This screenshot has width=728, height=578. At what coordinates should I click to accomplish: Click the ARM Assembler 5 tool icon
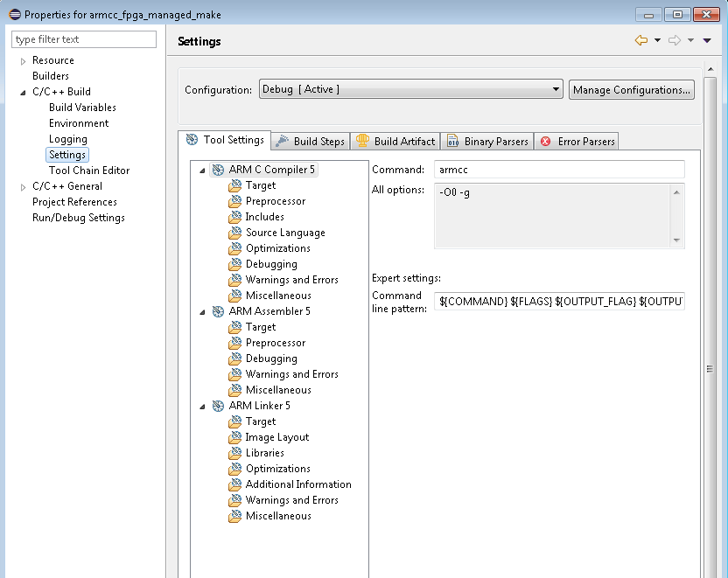point(218,311)
